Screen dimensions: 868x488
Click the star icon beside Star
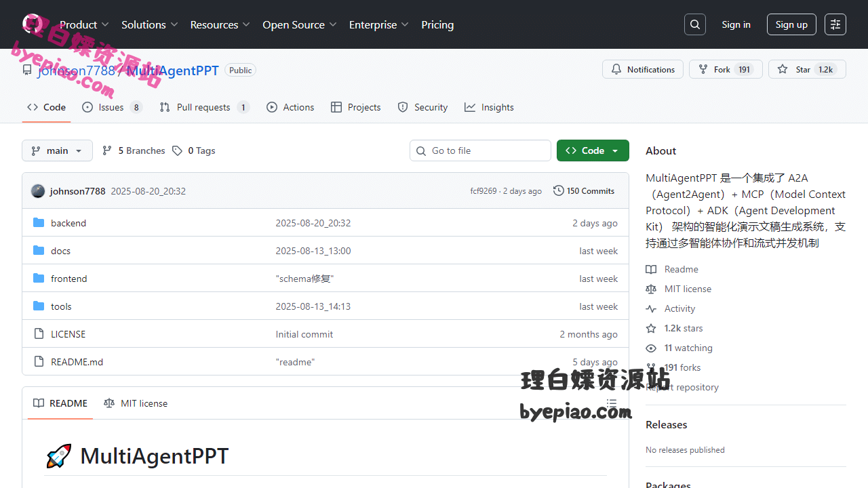783,69
